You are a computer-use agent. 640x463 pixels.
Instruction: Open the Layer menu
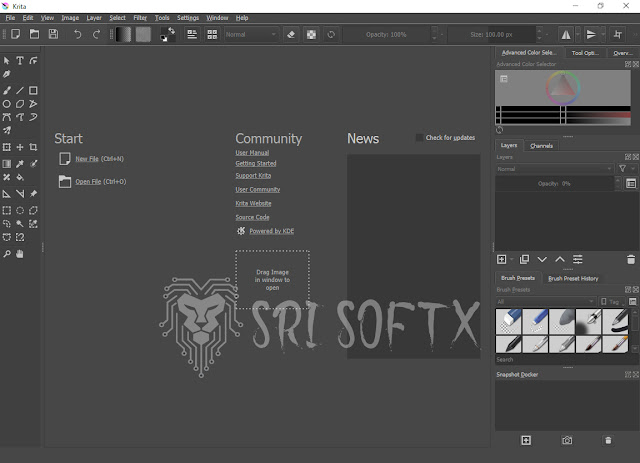click(94, 18)
